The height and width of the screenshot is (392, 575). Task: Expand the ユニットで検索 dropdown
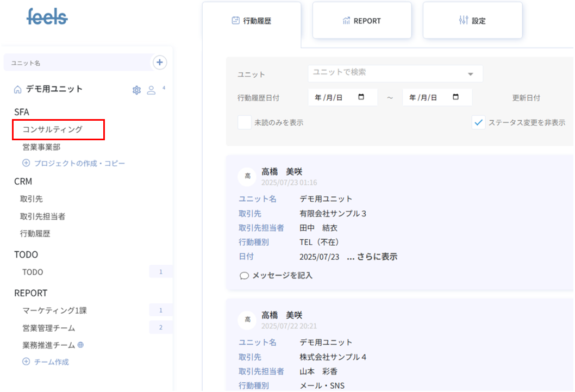pos(470,74)
